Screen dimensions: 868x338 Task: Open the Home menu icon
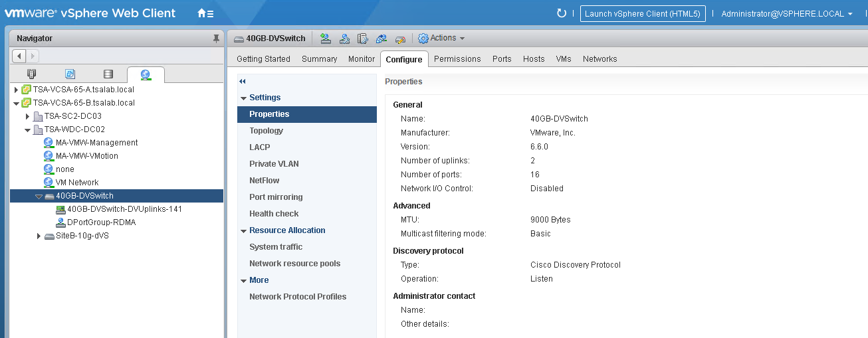pos(205,13)
